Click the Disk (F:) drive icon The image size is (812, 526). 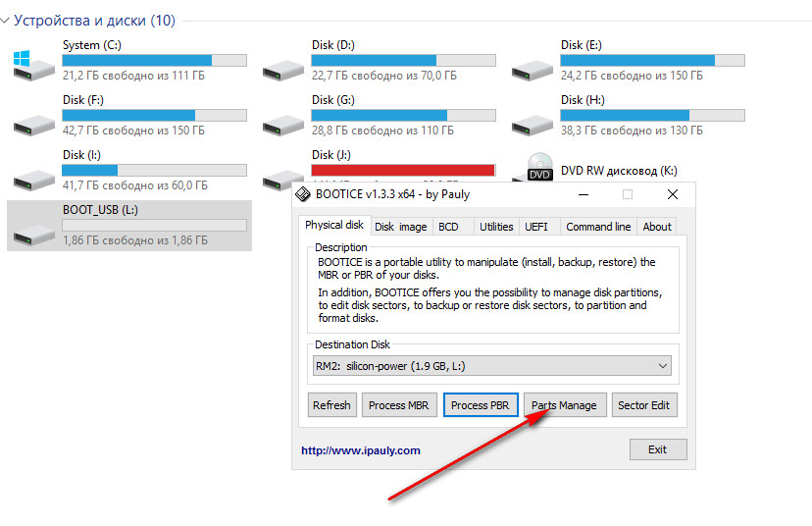pos(33,123)
